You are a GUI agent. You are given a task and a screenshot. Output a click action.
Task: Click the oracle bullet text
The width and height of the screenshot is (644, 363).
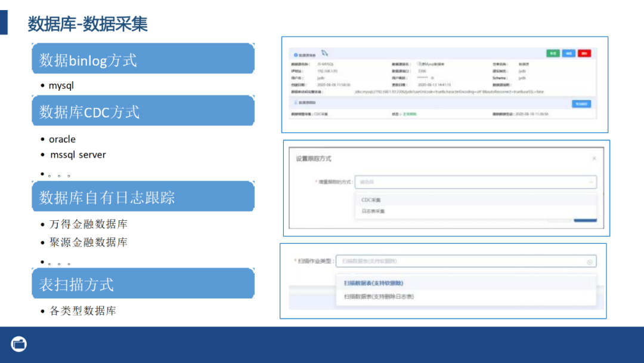(x=63, y=139)
